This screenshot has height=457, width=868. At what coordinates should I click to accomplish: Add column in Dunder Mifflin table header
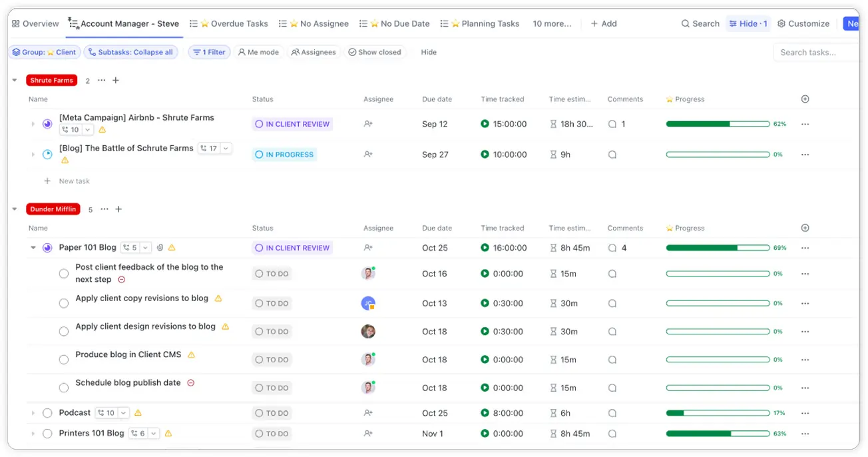[805, 228]
